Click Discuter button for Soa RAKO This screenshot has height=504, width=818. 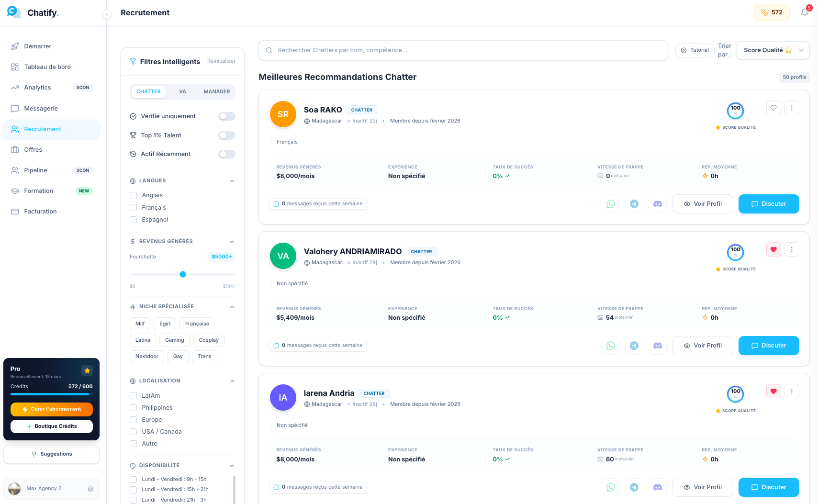pyautogui.click(x=768, y=204)
